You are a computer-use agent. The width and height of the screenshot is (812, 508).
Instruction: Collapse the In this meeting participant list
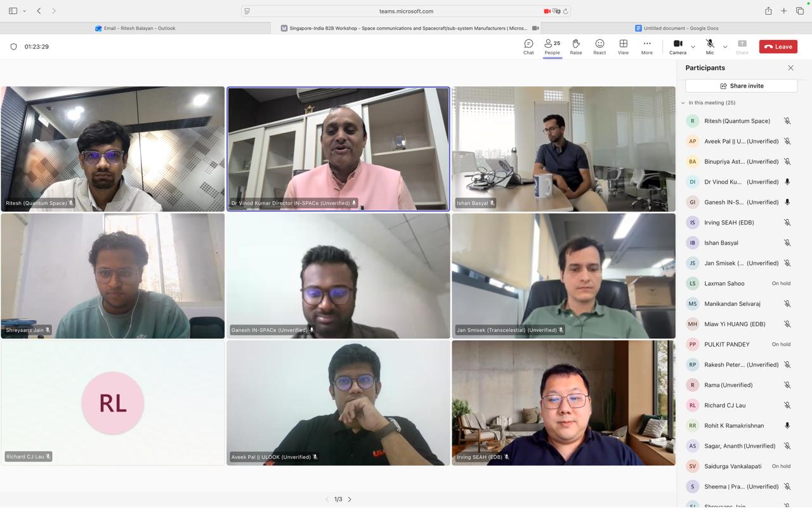(x=683, y=102)
